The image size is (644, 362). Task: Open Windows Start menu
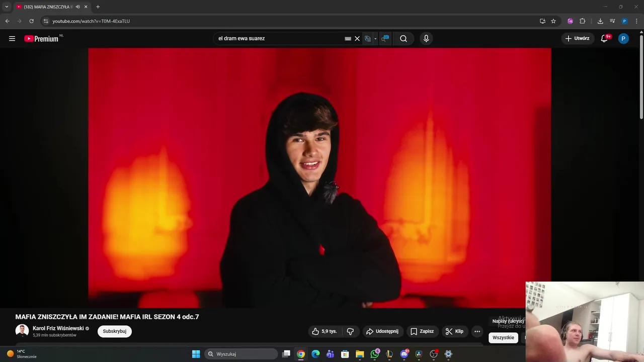(196, 354)
